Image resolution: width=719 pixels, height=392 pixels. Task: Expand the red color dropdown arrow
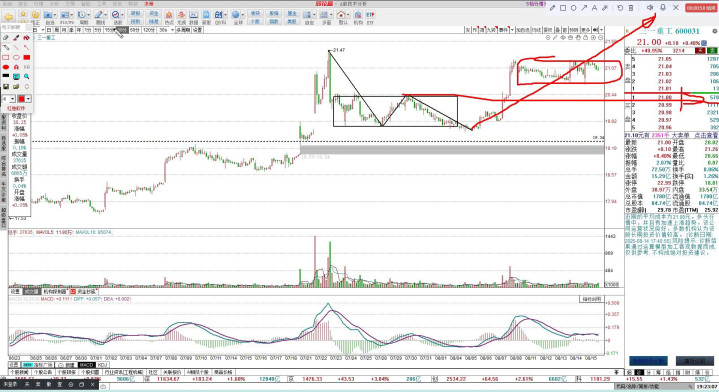click(28, 99)
